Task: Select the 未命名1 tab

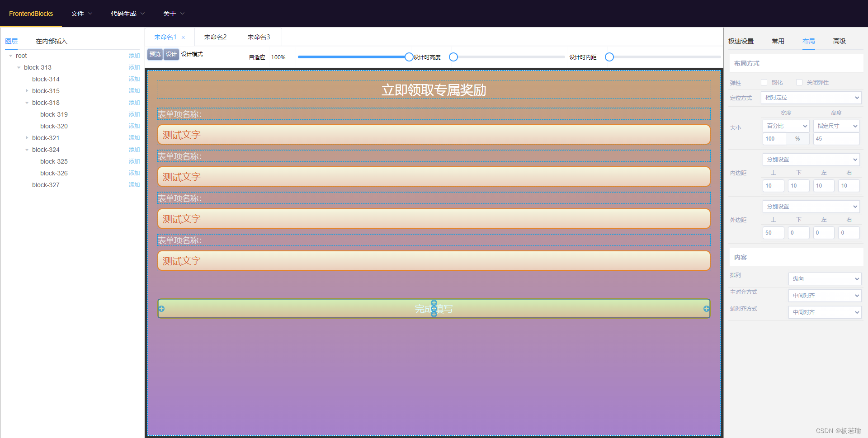Action: point(165,37)
